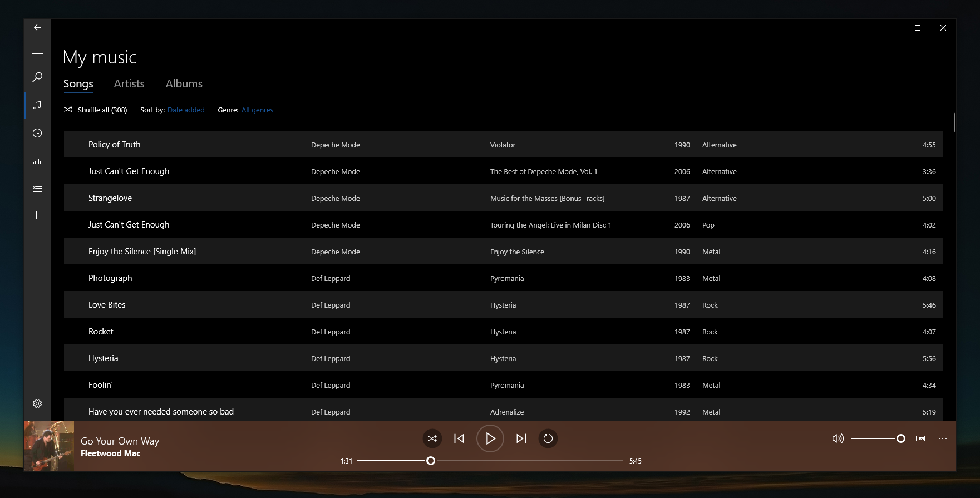
Task: Click the volume slider thumb
Action: pyautogui.click(x=901, y=438)
